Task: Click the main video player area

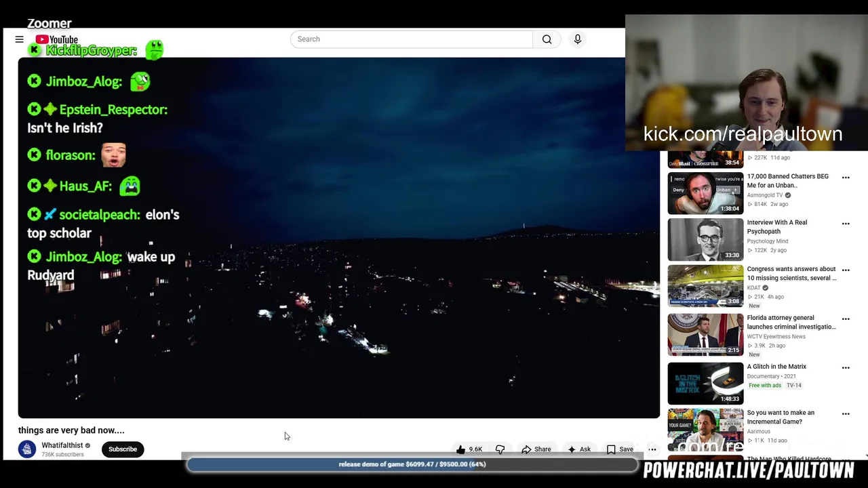Action: (338, 238)
